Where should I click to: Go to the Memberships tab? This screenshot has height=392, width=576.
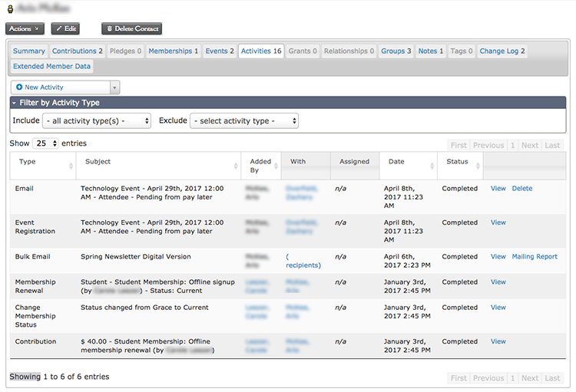coord(173,51)
